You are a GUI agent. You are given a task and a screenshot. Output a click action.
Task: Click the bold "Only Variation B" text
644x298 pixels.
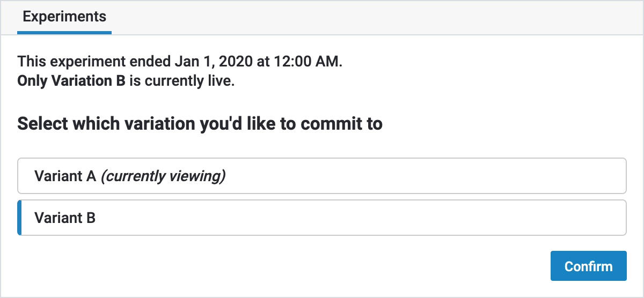tap(71, 82)
